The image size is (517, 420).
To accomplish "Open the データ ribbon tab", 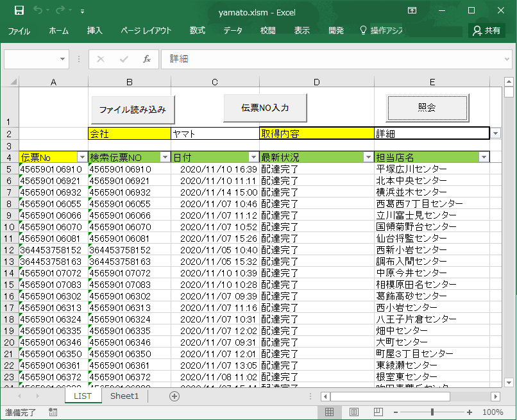I will point(232,31).
